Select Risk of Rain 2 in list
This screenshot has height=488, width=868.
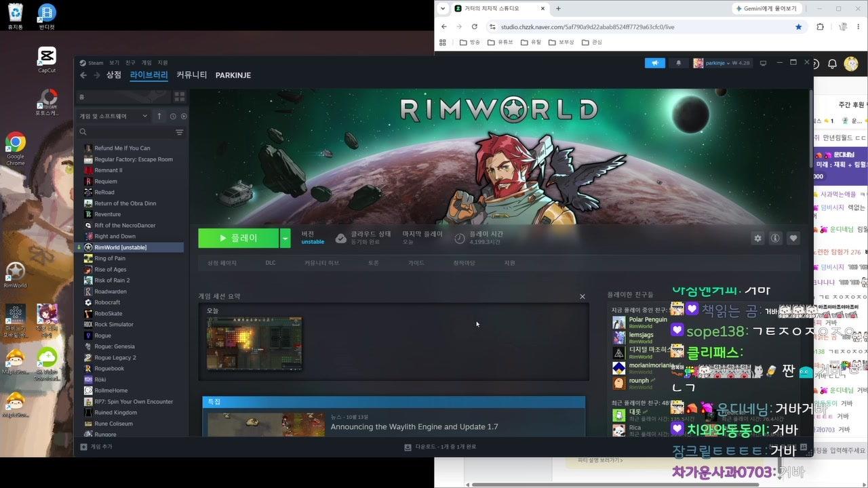pos(112,281)
